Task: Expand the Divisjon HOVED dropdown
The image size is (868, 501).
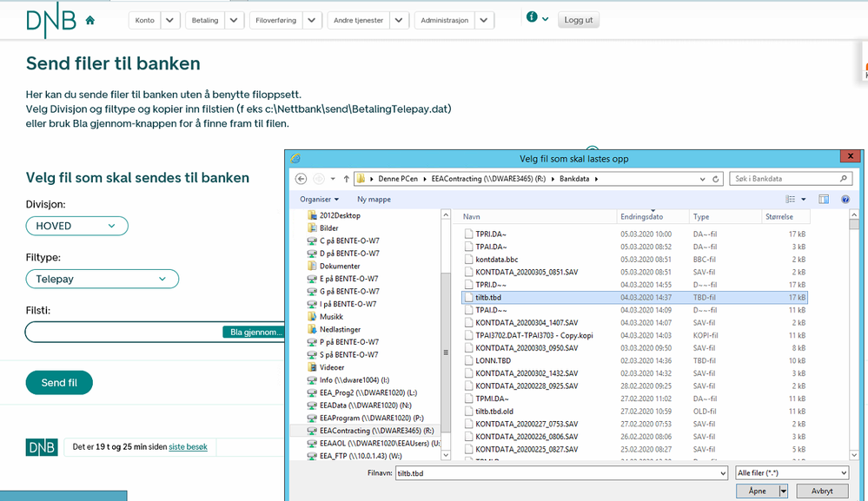Action: tap(76, 226)
